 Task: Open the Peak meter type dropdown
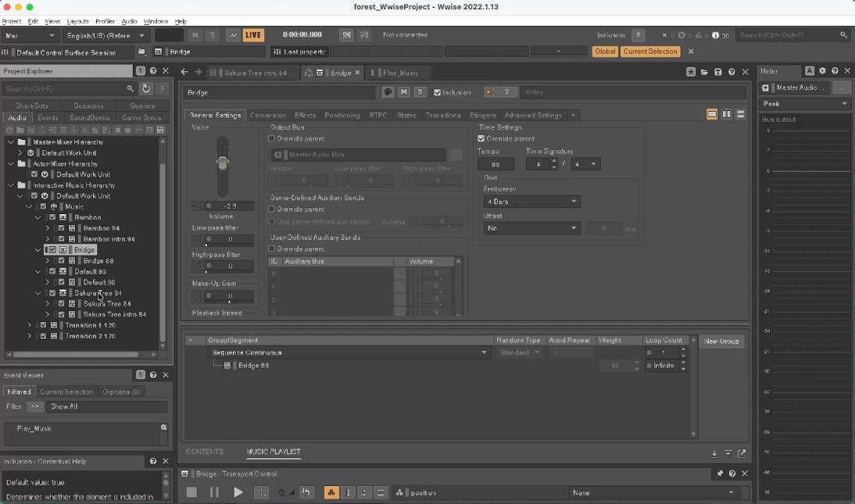tap(805, 104)
